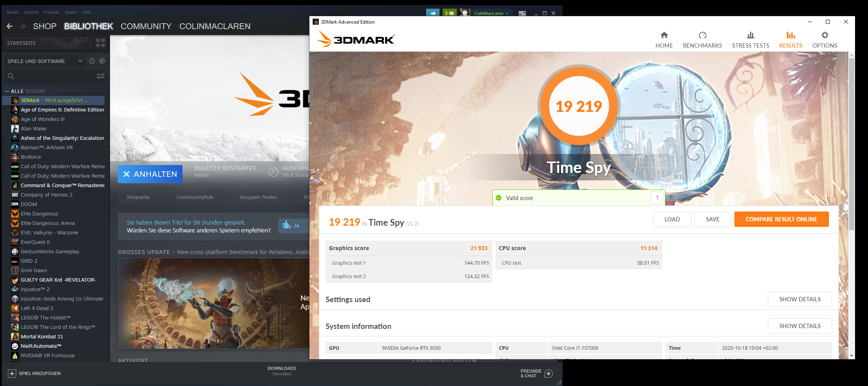The height and width of the screenshot is (386, 868).
Task: Click the Steam library search field
Action: pos(55,76)
